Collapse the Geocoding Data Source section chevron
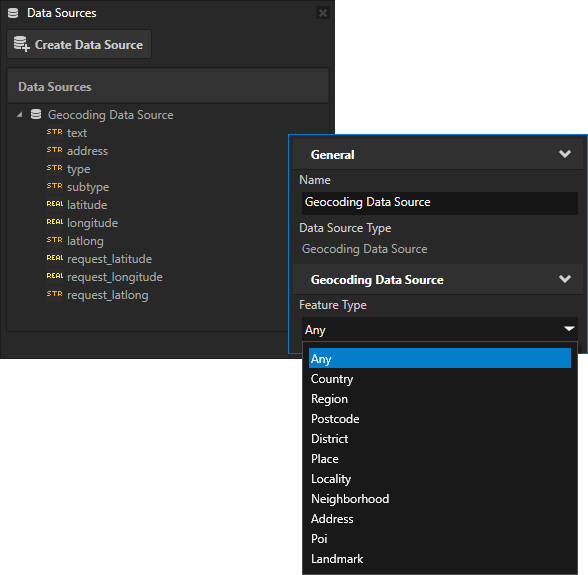This screenshot has width=588, height=575. tap(565, 279)
